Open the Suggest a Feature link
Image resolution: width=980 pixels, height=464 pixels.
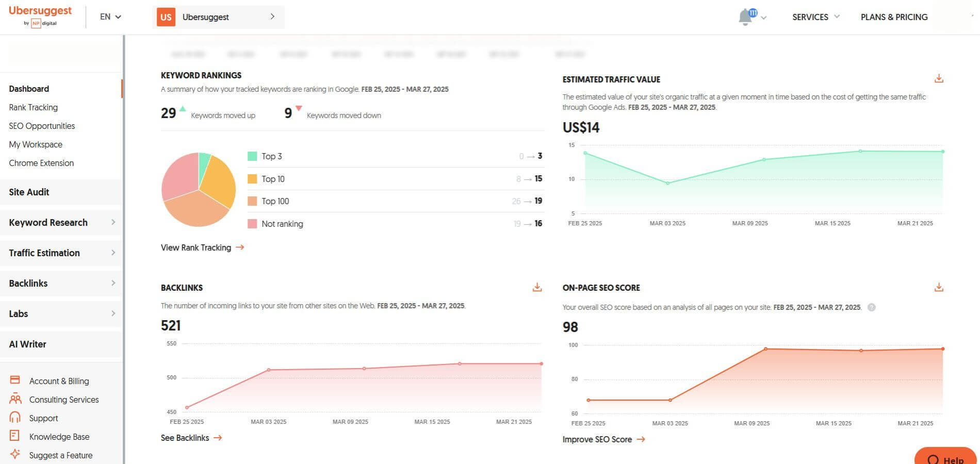pos(61,455)
